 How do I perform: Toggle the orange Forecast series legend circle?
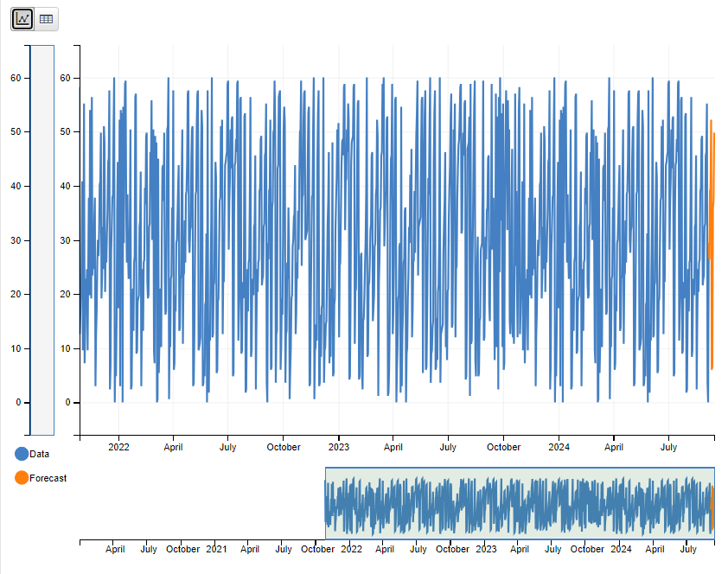22,478
